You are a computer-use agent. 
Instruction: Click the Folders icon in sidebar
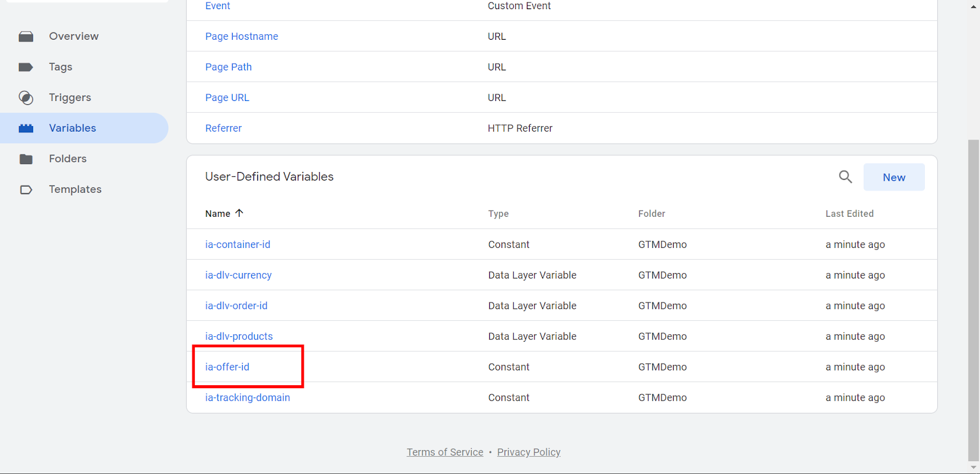pos(26,159)
